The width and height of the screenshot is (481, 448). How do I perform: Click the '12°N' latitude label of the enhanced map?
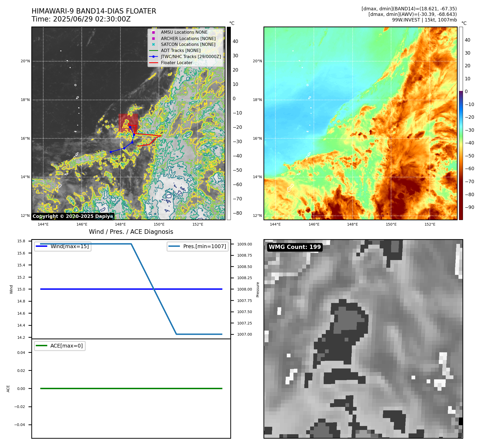[257, 216]
